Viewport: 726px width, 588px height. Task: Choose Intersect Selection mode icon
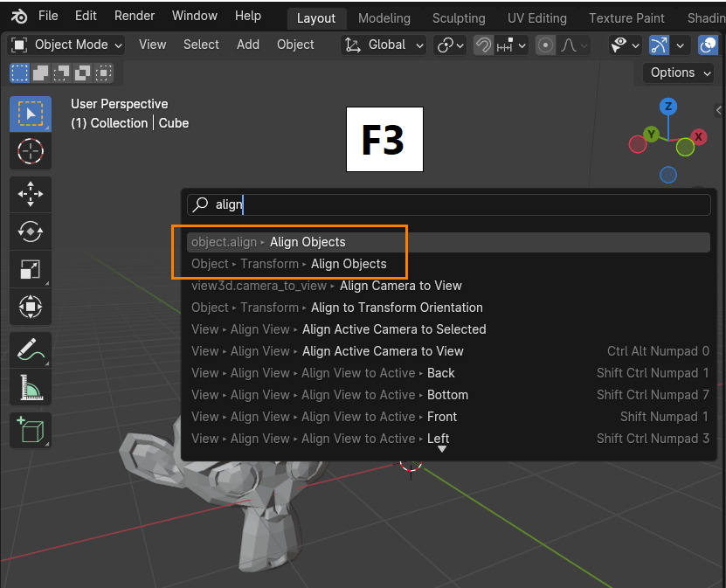103,73
